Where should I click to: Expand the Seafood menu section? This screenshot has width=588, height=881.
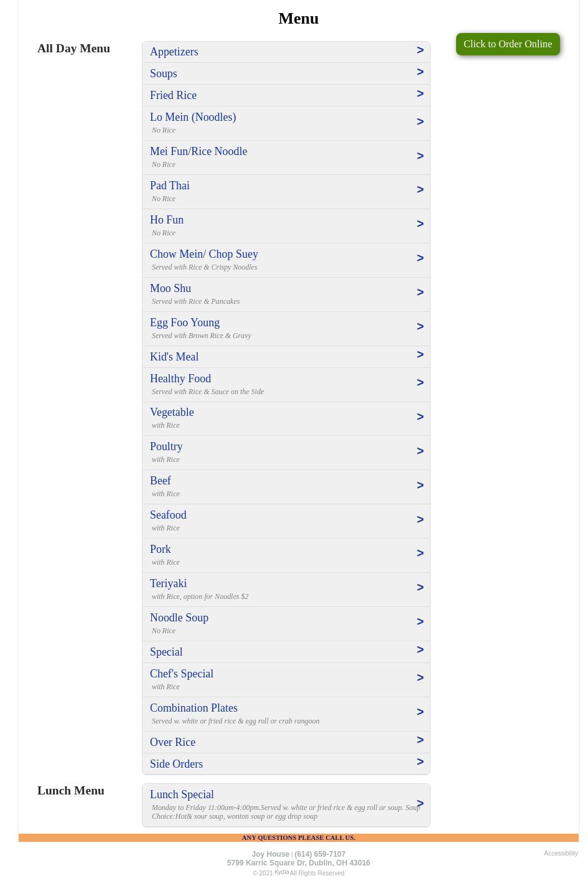(x=168, y=515)
